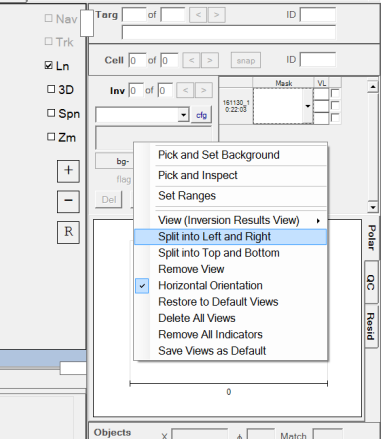The width and height of the screenshot is (381, 439).
Task: Enable the 3D checkbox
Action: pyautogui.click(x=51, y=89)
